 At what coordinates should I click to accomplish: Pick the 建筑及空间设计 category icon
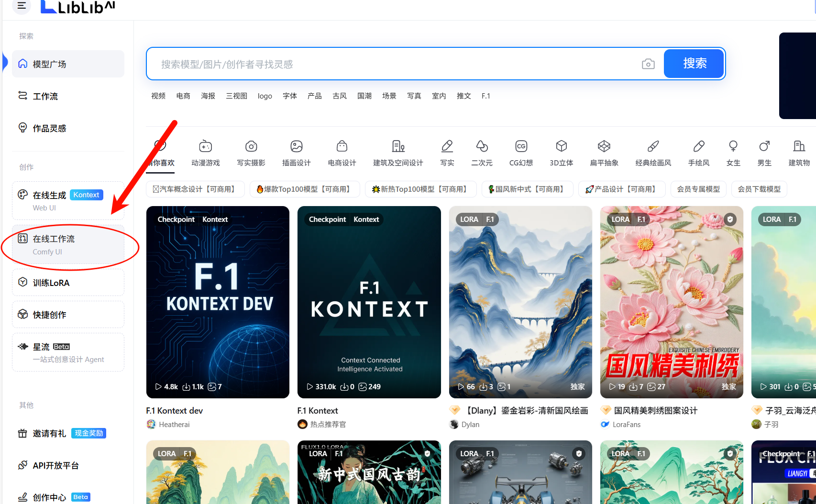[398, 146]
